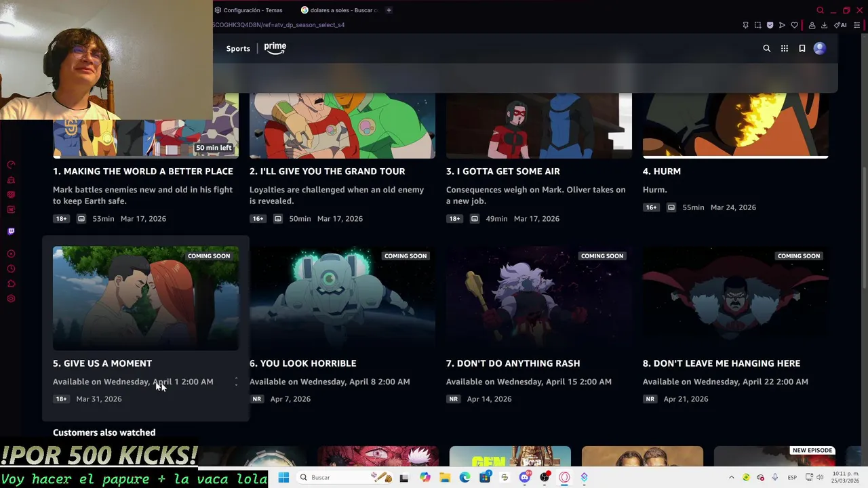Open extensions cube icon in sidebar
868x488 pixels.
click(x=11, y=283)
